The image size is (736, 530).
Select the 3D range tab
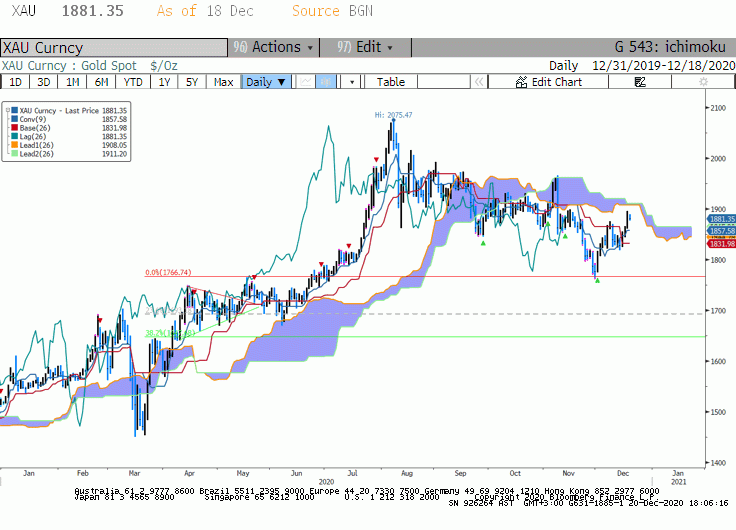point(44,82)
